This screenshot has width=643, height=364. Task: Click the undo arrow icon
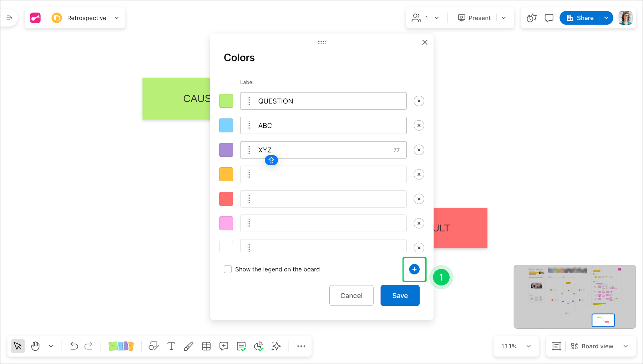point(74,346)
